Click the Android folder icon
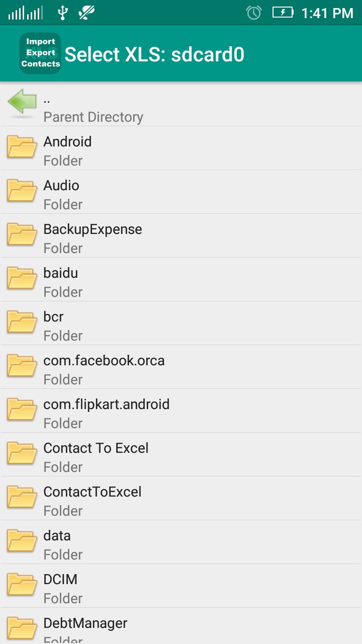The height and width of the screenshot is (644, 362). coord(22,147)
